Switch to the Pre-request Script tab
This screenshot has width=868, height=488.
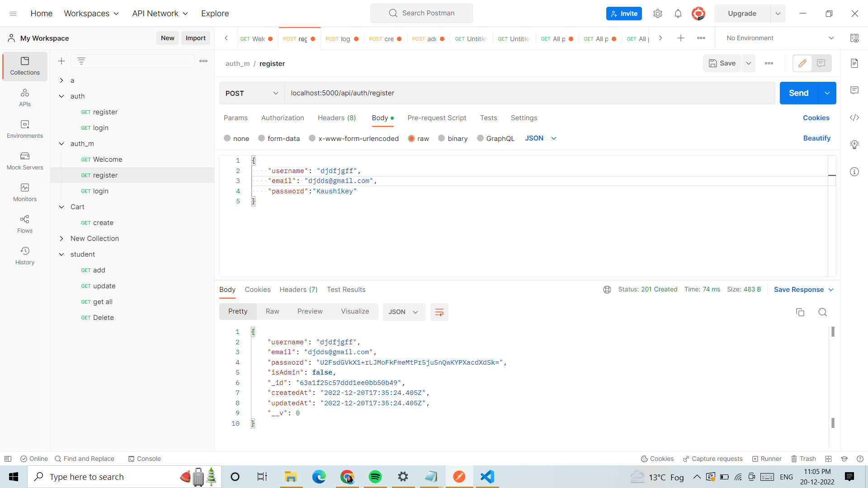437,118
